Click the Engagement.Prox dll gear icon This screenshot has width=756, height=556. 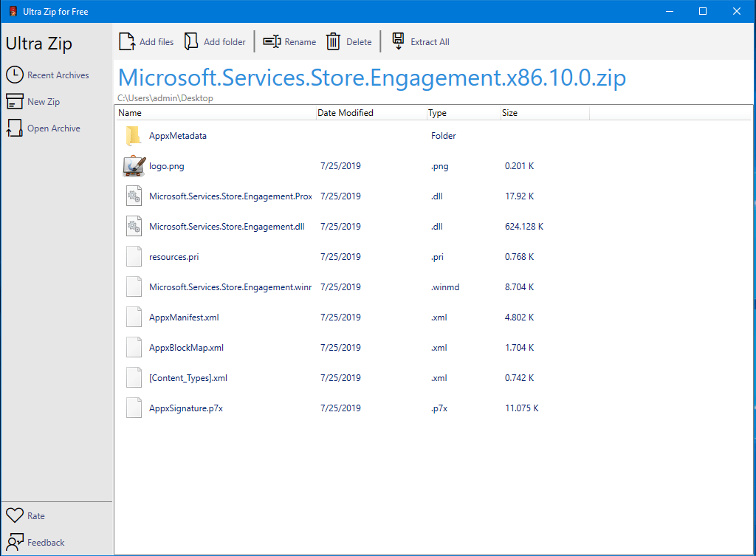coord(134,196)
